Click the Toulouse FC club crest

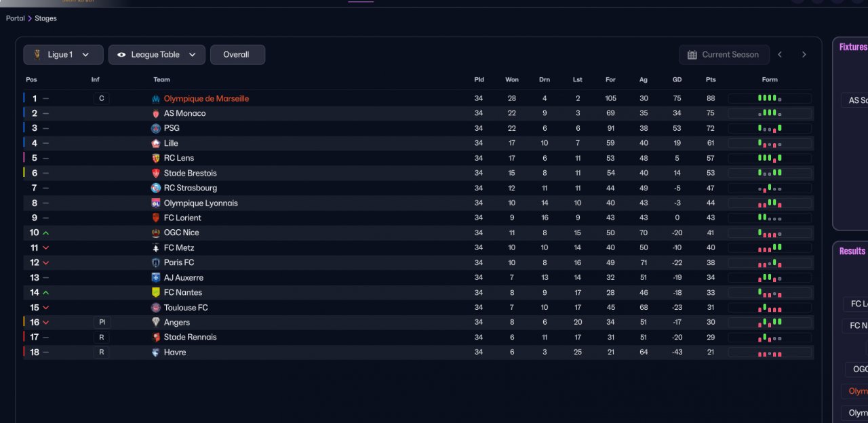coord(156,308)
